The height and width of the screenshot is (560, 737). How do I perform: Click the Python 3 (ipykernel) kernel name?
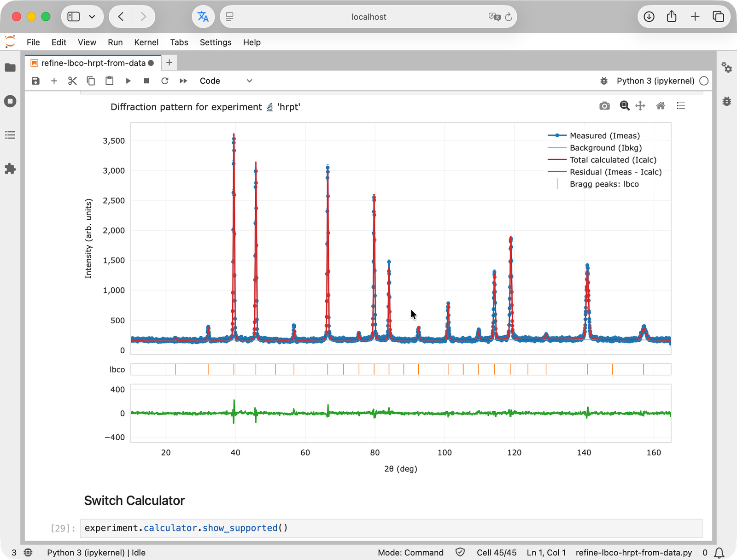655,81
